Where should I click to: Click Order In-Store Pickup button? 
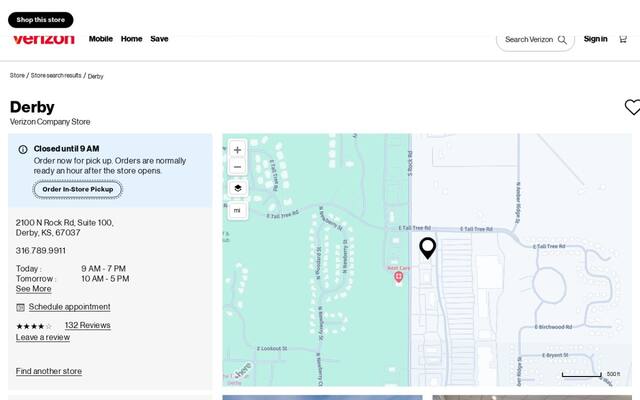point(78,189)
